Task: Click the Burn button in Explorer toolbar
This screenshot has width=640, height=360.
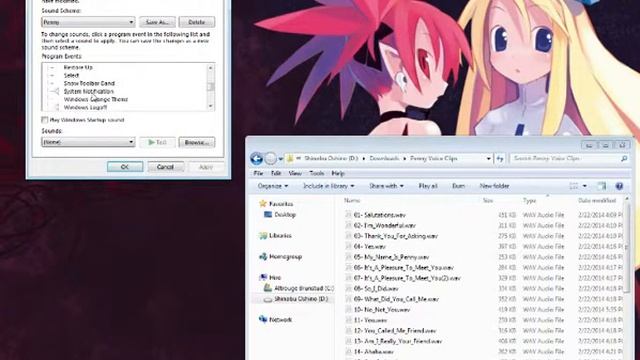Action: (458, 186)
